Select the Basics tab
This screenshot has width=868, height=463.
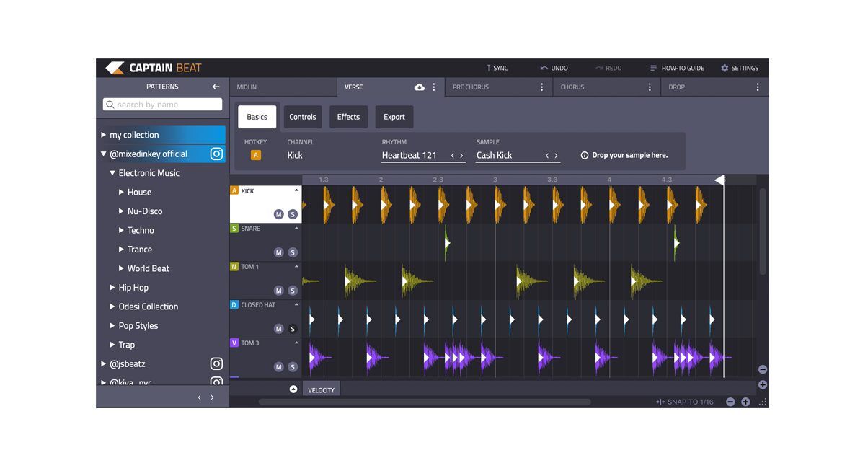257,117
